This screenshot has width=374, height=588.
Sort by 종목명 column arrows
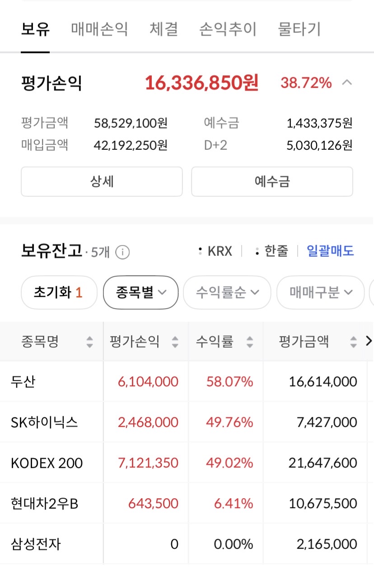90,342
